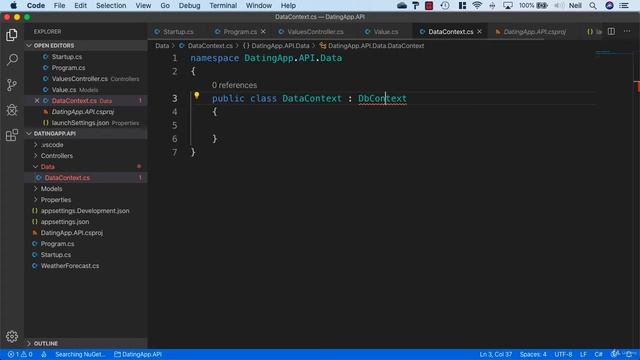Click the Data breadcrumb segment
Viewport: 640px width, 360px height.
(162, 46)
